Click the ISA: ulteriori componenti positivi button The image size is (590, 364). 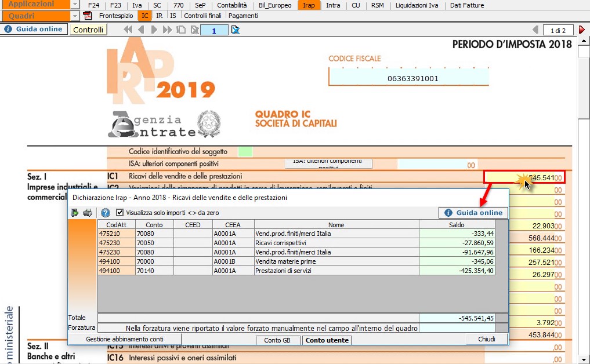328,163
